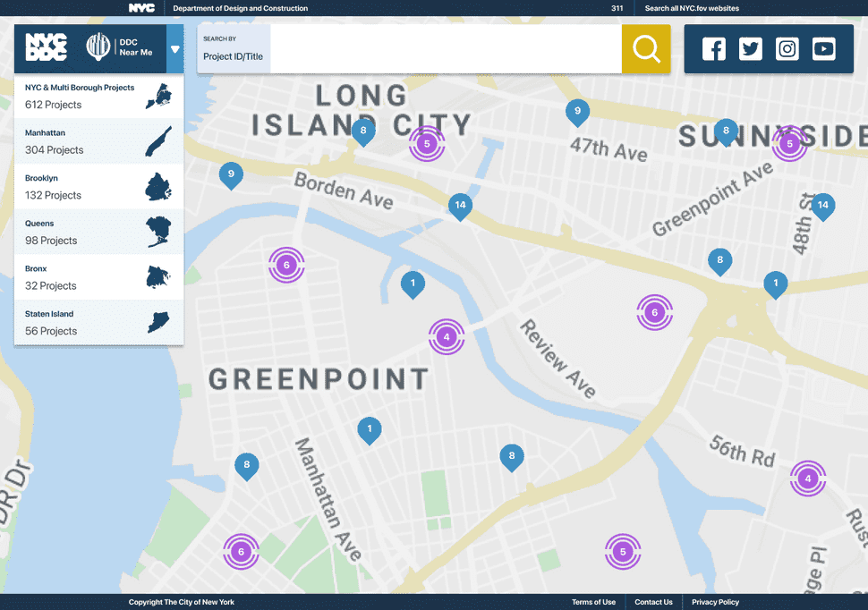The height and width of the screenshot is (610, 868).
Task: Click purple cluster 6 near Manhattan Ave bottom
Action: 241,552
